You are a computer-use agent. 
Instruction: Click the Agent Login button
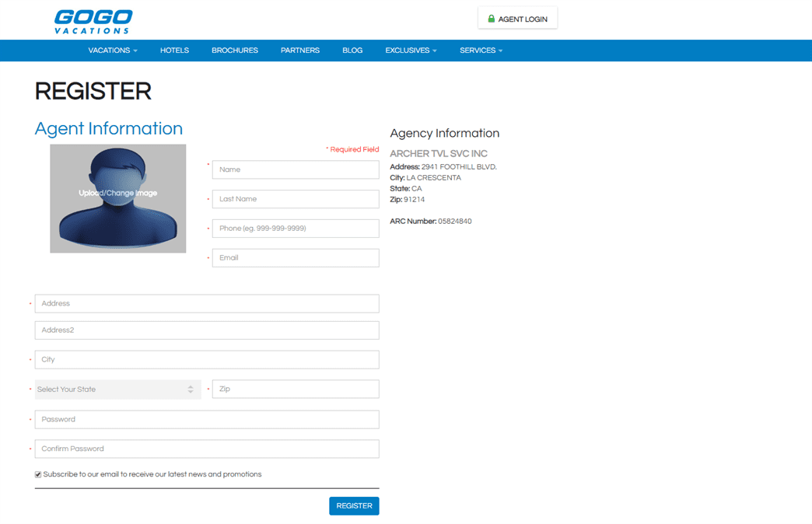click(517, 19)
